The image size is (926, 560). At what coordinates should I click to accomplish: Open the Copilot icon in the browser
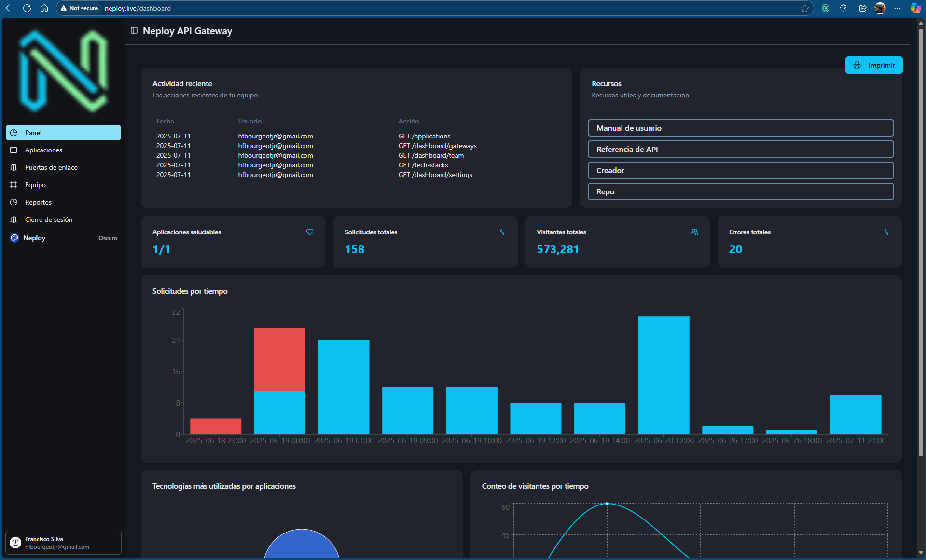pyautogui.click(x=915, y=8)
